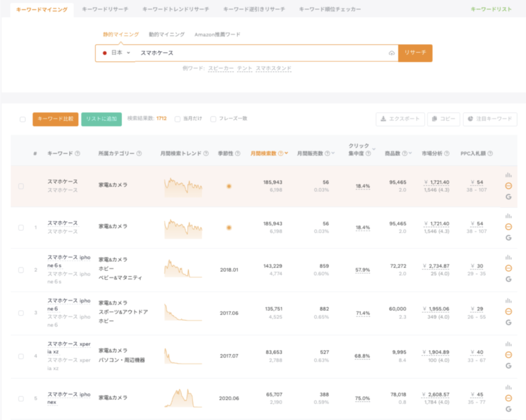The image size is (526, 420).
Task: Click upload cloud icon in search box
Action: tap(391, 53)
